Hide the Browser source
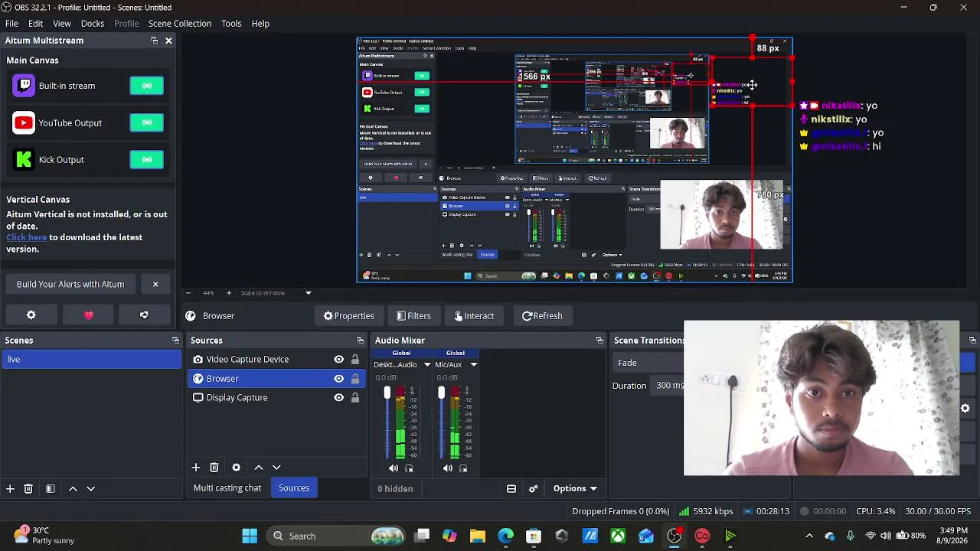 coord(338,378)
